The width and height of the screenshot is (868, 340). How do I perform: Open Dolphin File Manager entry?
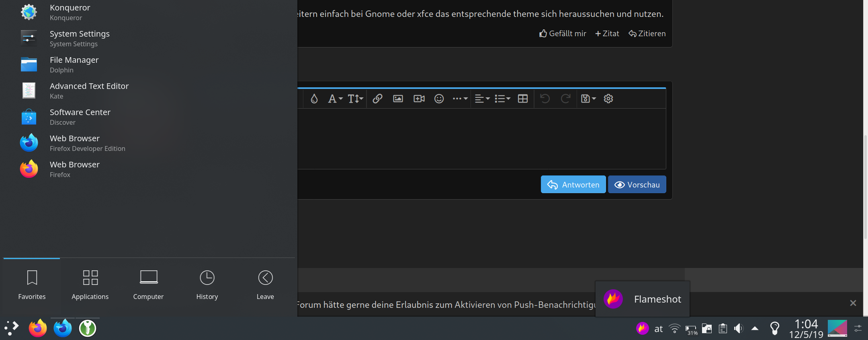pos(149,65)
